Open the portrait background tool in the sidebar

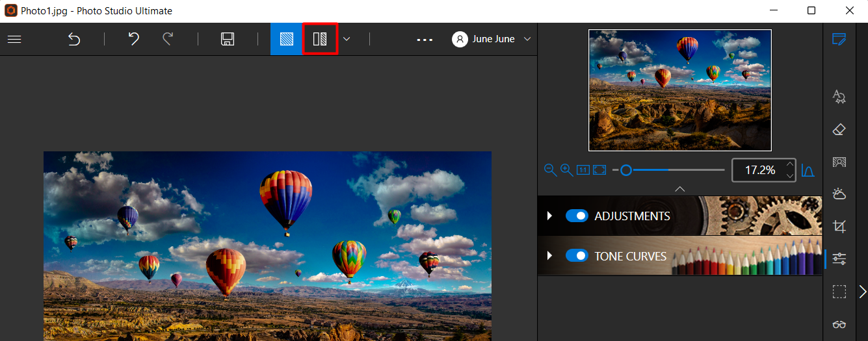[x=839, y=162]
